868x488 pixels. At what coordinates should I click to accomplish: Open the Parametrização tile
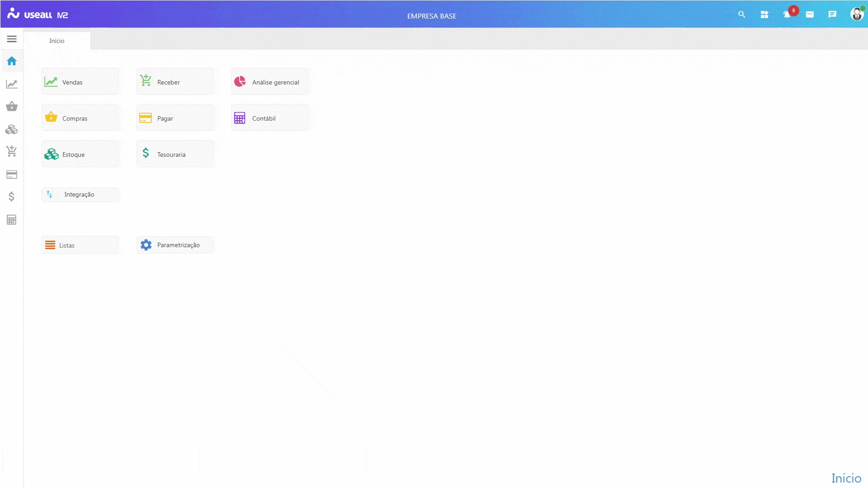175,245
